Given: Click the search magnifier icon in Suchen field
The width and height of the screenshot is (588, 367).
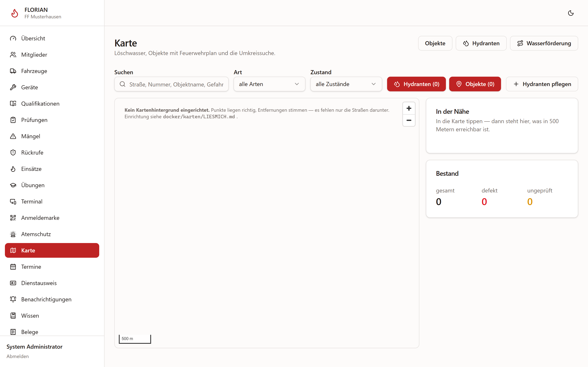Looking at the screenshot, I should 122,84.
